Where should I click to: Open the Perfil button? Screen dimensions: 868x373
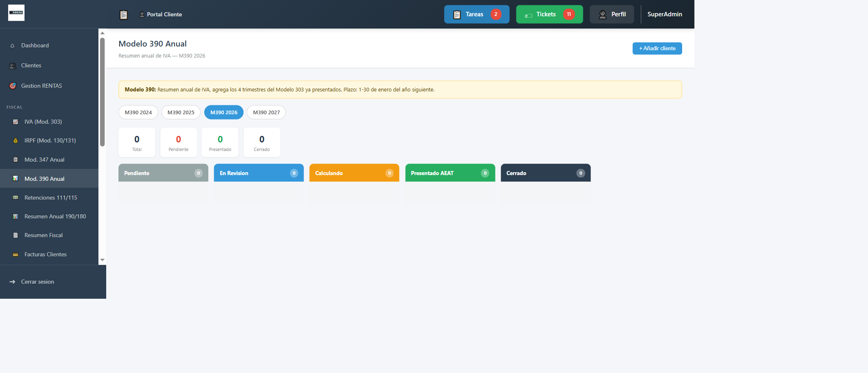pos(612,14)
